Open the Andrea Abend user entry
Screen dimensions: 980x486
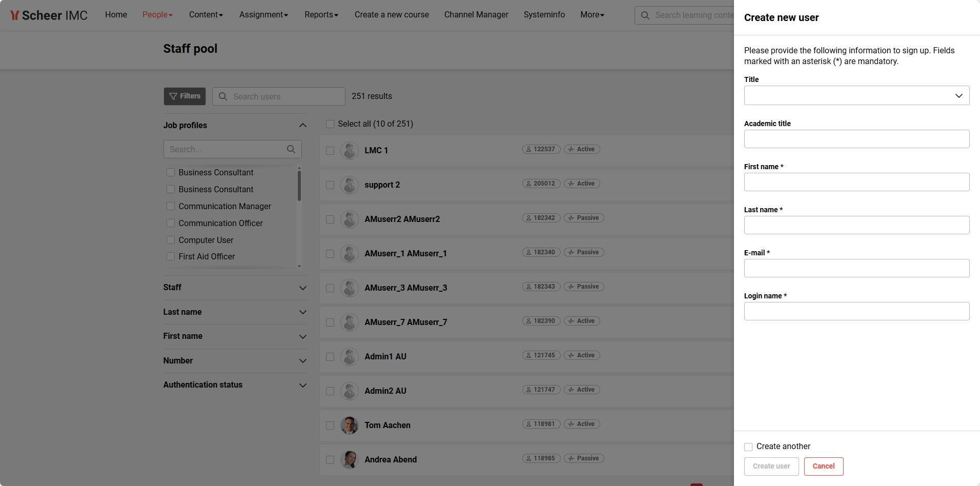point(391,459)
